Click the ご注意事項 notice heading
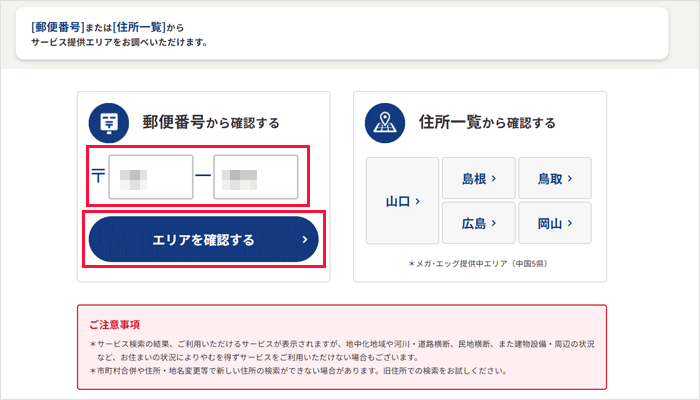The image size is (700, 400). 114,324
